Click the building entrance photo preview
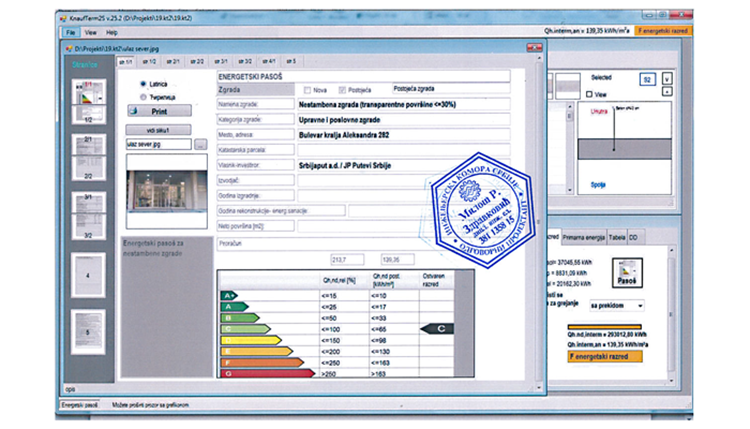750x429 pixels. (166, 191)
